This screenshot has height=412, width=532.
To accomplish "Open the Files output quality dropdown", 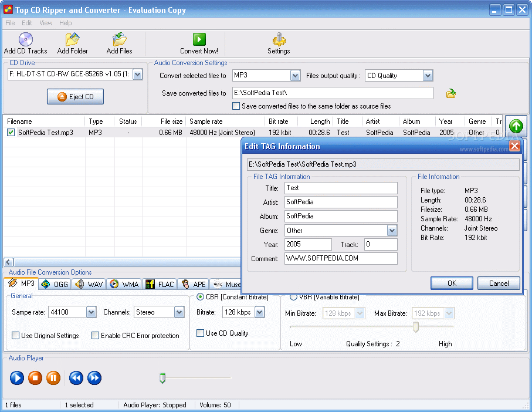I will click(428, 75).
